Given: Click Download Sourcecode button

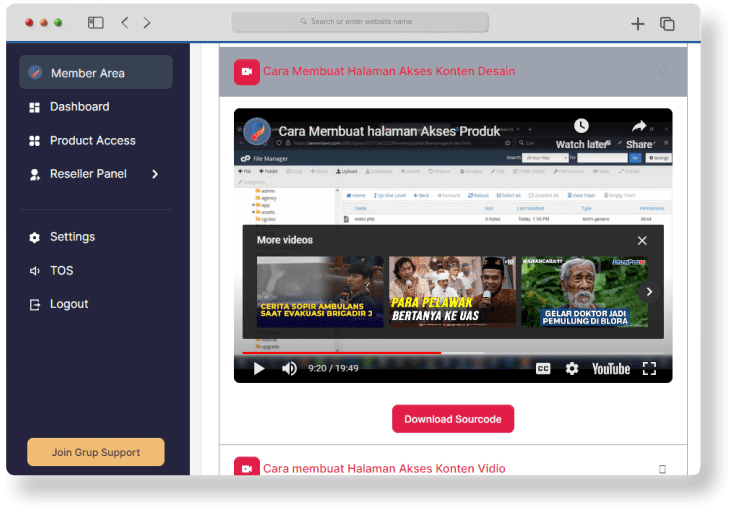Looking at the screenshot, I should click(453, 419).
